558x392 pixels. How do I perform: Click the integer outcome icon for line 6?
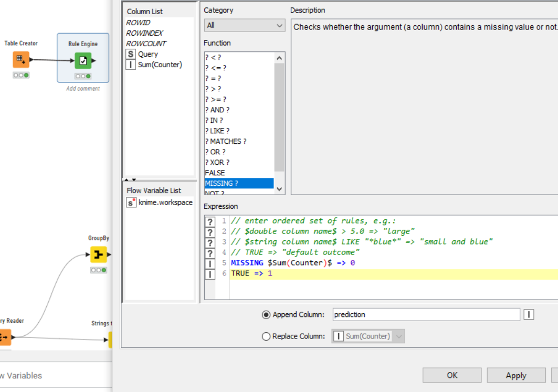click(x=210, y=274)
